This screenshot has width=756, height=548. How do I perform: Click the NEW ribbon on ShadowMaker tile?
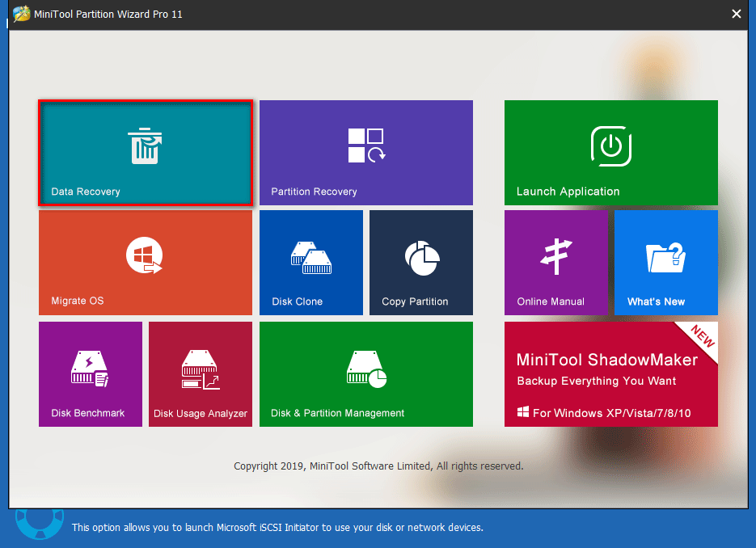(x=700, y=338)
